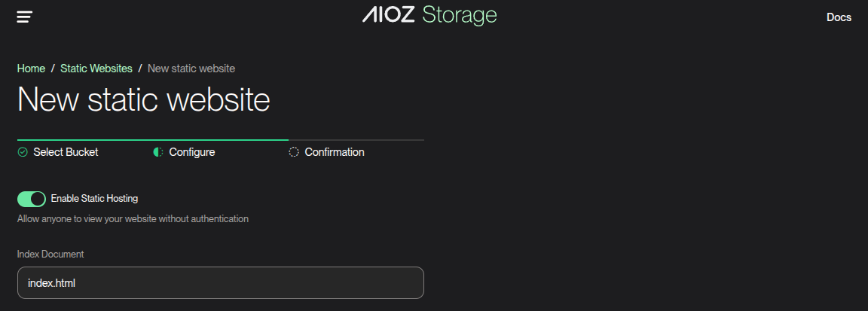Open the hamburger navigation menu

(25, 17)
